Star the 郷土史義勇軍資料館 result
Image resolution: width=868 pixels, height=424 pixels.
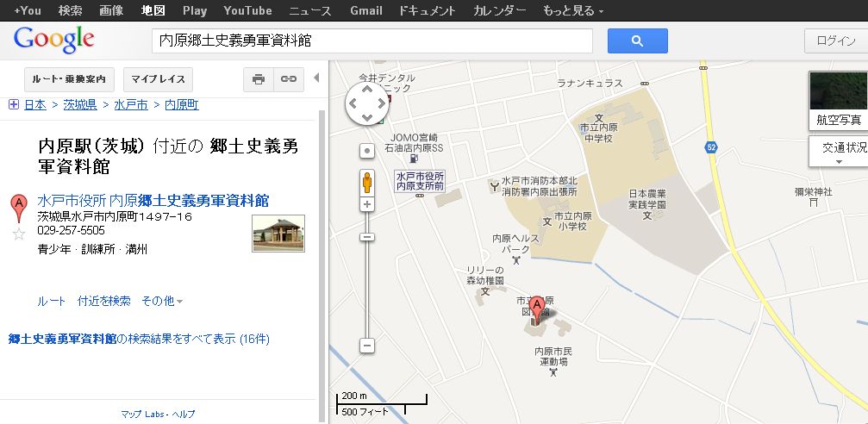(x=19, y=234)
